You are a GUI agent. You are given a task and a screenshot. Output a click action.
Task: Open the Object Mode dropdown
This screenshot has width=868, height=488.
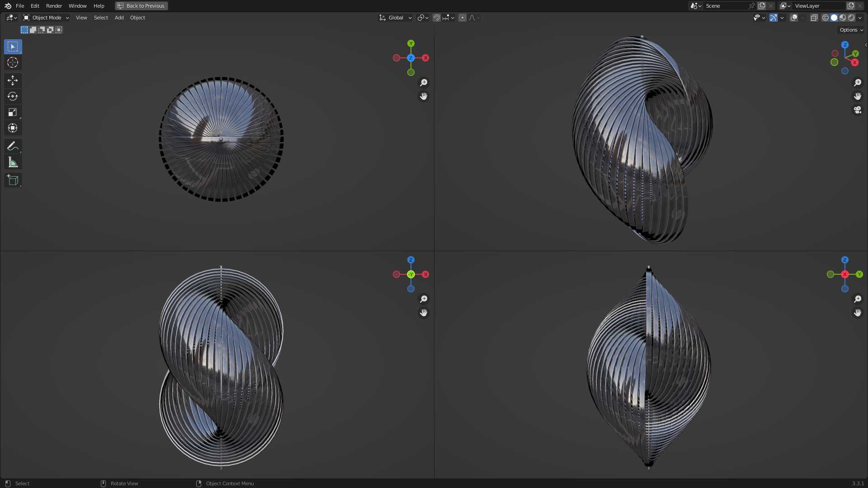coord(46,18)
